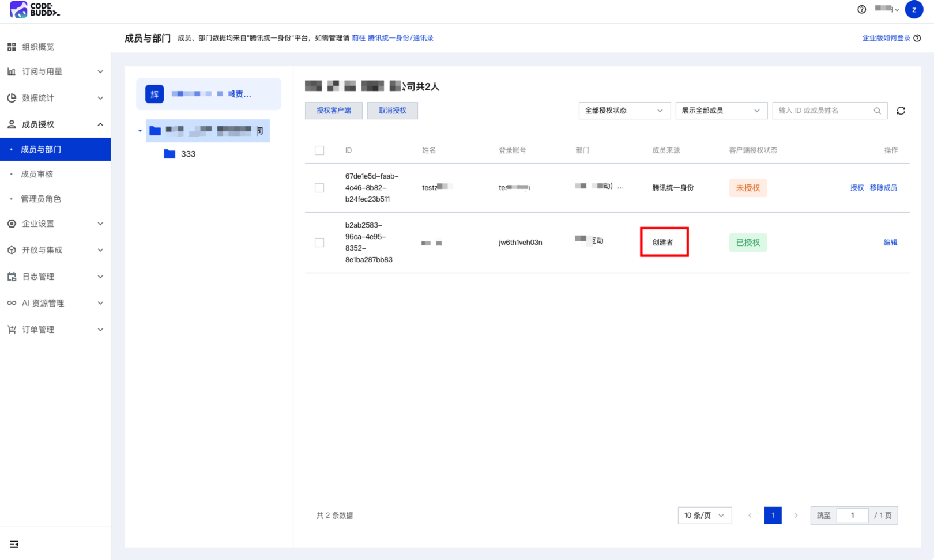Open the 展示全部成员 dropdown
Viewport: 934px width, 560px height.
click(x=721, y=111)
